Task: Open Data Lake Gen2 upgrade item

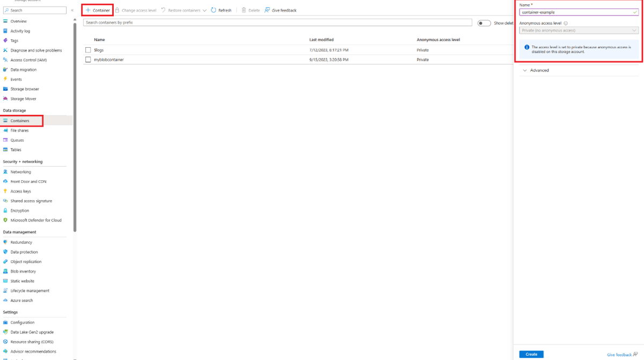Action: pos(32,332)
